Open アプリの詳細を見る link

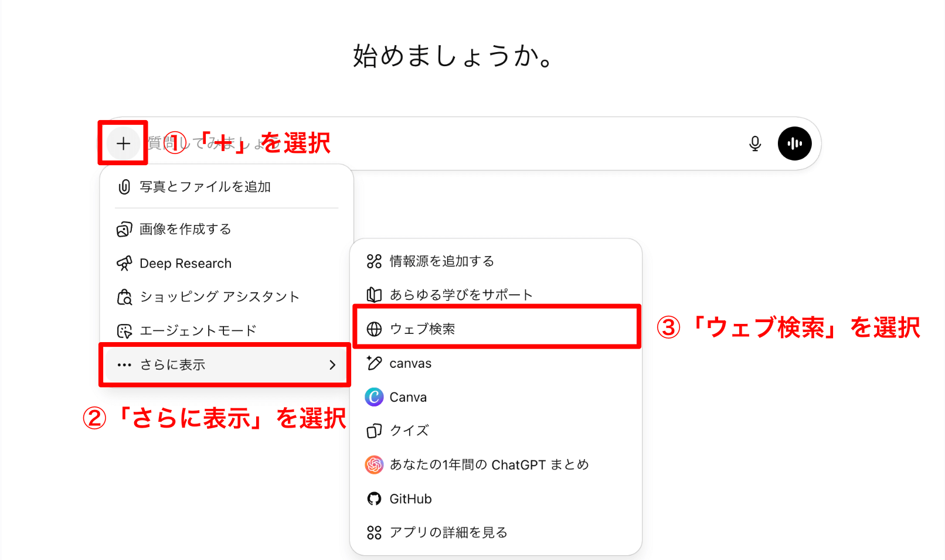coord(448,532)
